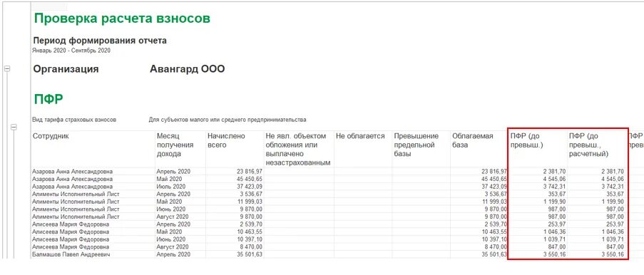Click Начислено всего value 8 470,00
The width and height of the screenshot is (644, 275).
[x=250, y=247]
